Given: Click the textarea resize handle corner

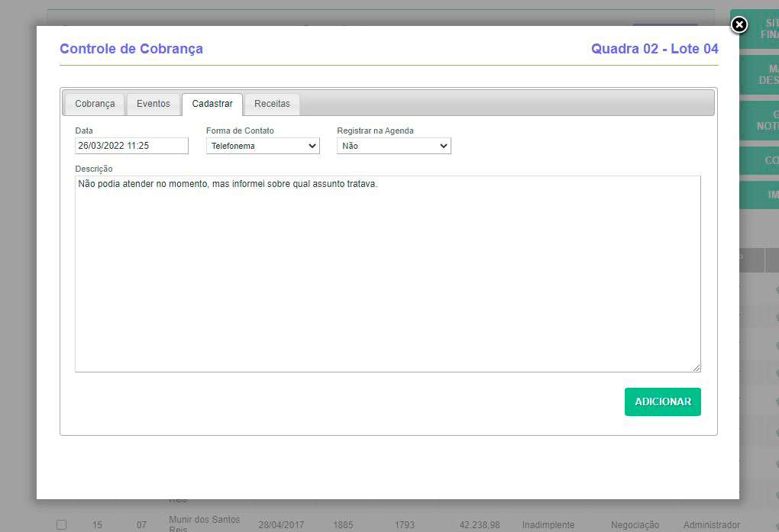Looking at the screenshot, I should point(697,368).
